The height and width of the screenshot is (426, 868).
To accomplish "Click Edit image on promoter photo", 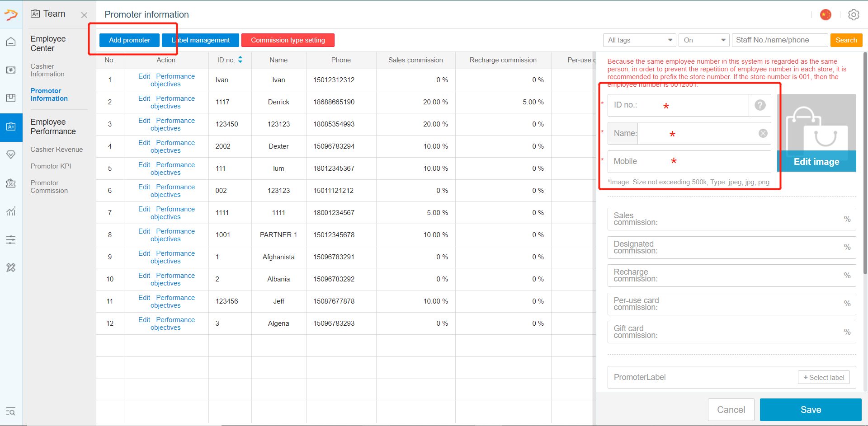I will point(816,161).
